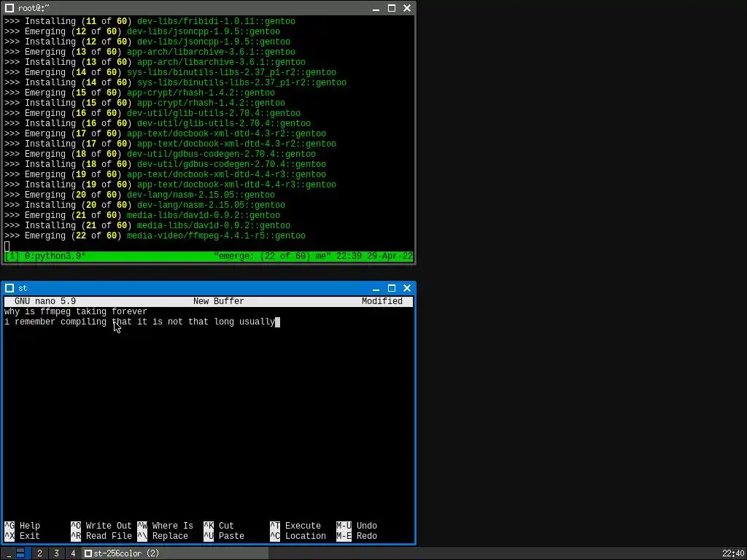Click nano's M-E Redo shortcut
Screen dimensions: 747x560
(357, 536)
